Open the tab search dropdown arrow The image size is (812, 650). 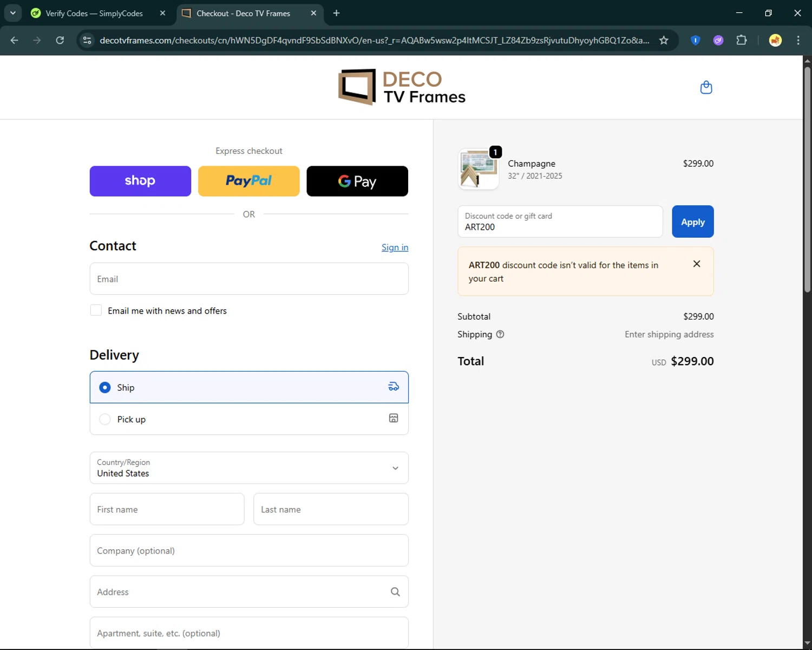[x=13, y=13]
